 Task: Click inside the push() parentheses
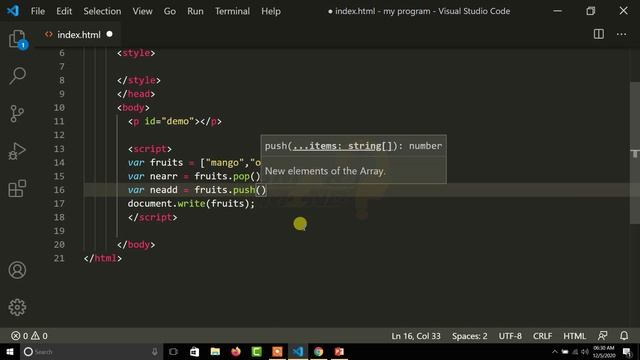click(x=261, y=190)
